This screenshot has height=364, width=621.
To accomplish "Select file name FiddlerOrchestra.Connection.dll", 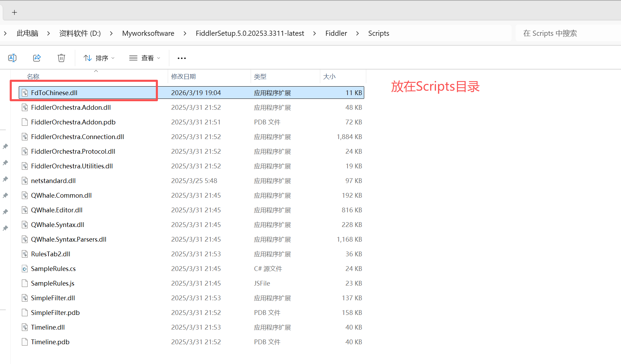I will (x=77, y=137).
